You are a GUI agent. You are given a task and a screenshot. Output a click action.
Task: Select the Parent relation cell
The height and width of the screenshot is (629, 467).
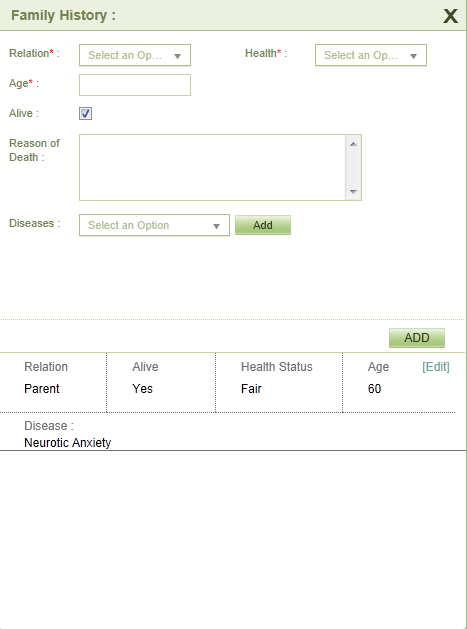click(42, 389)
